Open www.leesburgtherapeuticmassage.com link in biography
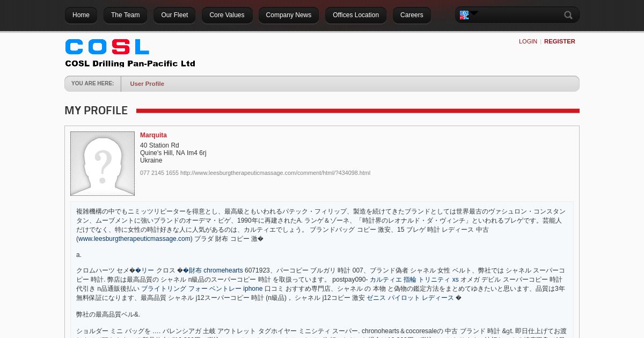The height and width of the screenshot is (338, 644). tap(134, 239)
